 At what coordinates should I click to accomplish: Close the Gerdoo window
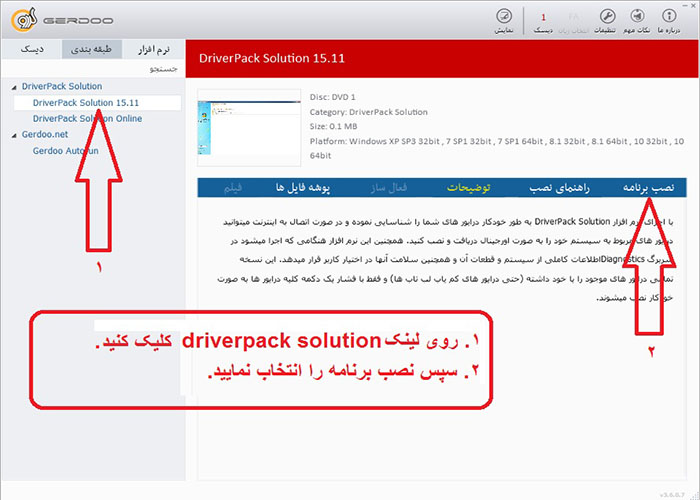695,5
